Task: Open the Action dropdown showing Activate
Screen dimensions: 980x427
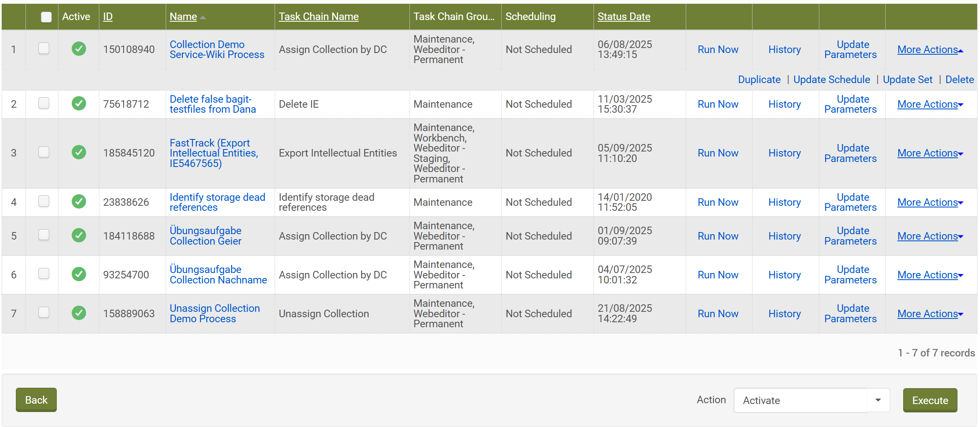Action: (x=878, y=400)
